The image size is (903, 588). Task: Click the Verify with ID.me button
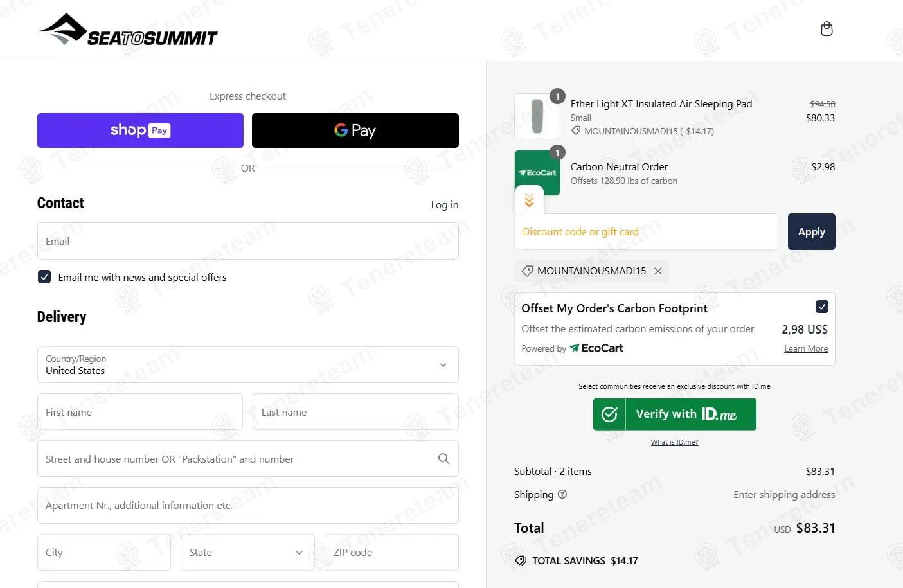[x=674, y=414]
